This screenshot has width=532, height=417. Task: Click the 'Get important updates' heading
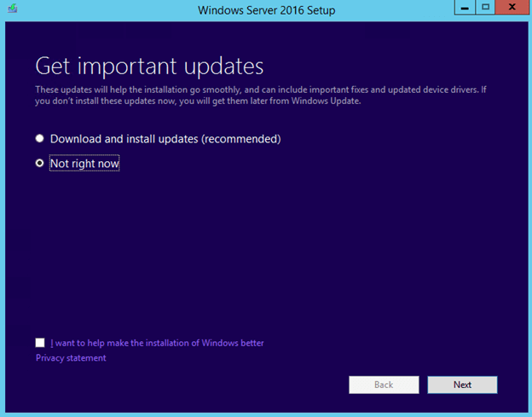click(x=149, y=66)
